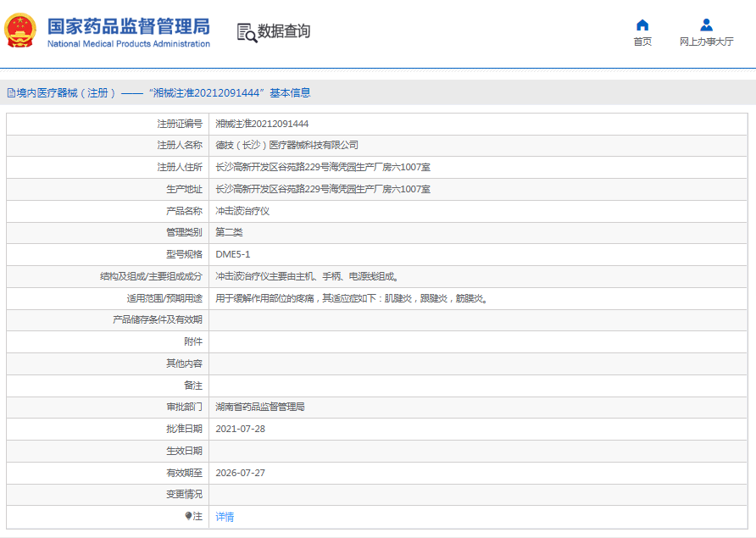Screen dimensions: 756x538
Task: Click the 数据查询 search document icon
Action: (247, 33)
